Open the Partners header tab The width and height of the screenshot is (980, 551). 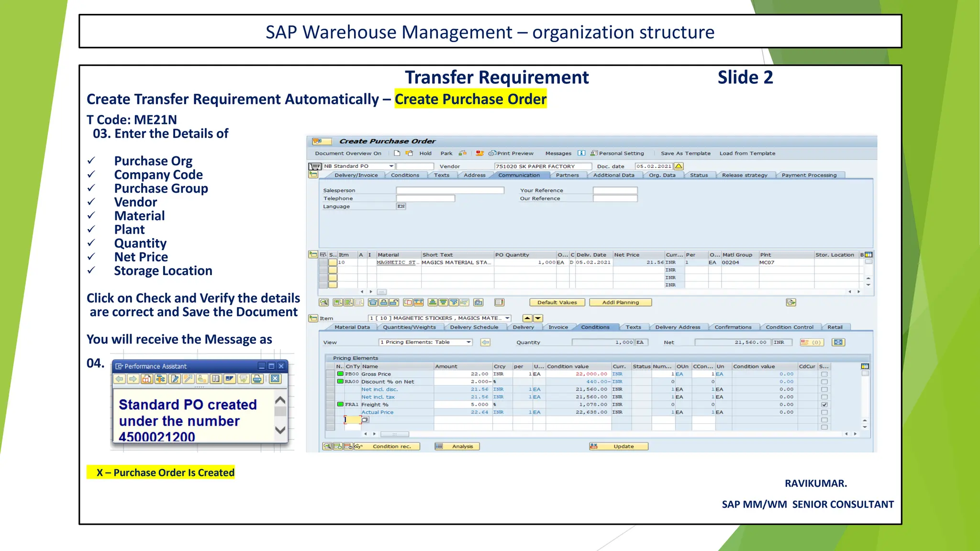[x=567, y=175]
